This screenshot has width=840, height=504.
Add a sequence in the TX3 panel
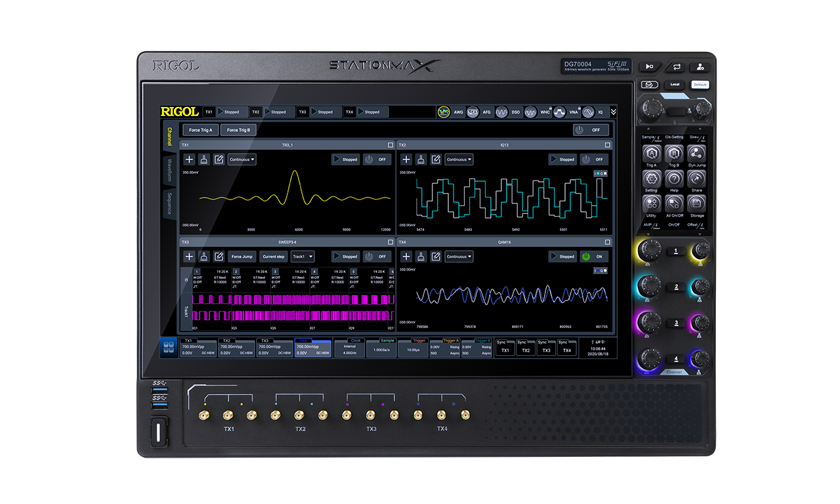tap(189, 257)
